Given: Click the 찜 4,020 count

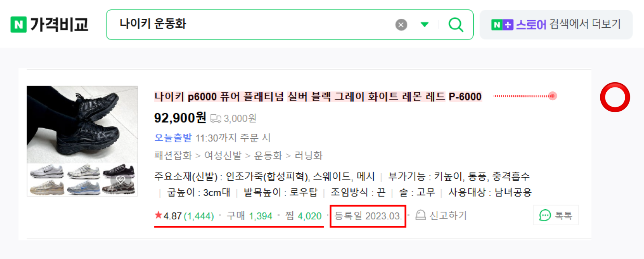Looking at the screenshot, I should coord(304,216).
